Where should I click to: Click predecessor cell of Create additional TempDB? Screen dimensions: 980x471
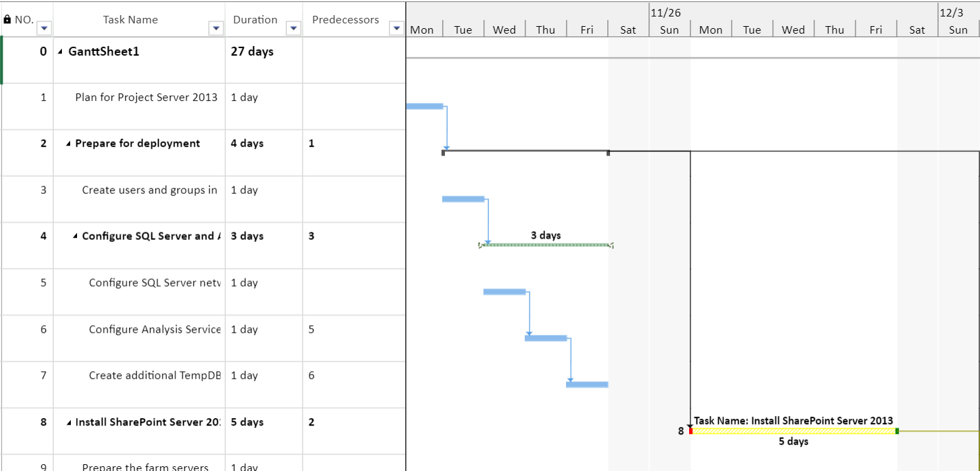(x=354, y=384)
